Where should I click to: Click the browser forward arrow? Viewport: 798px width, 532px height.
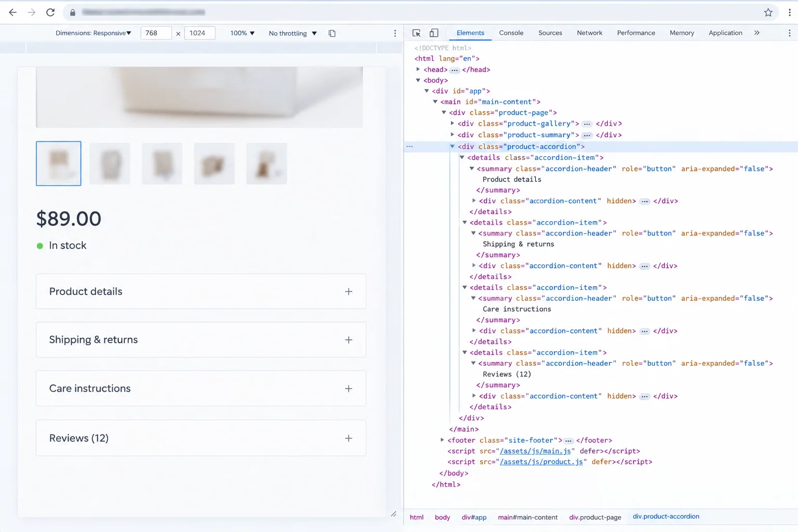click(32, 12)
